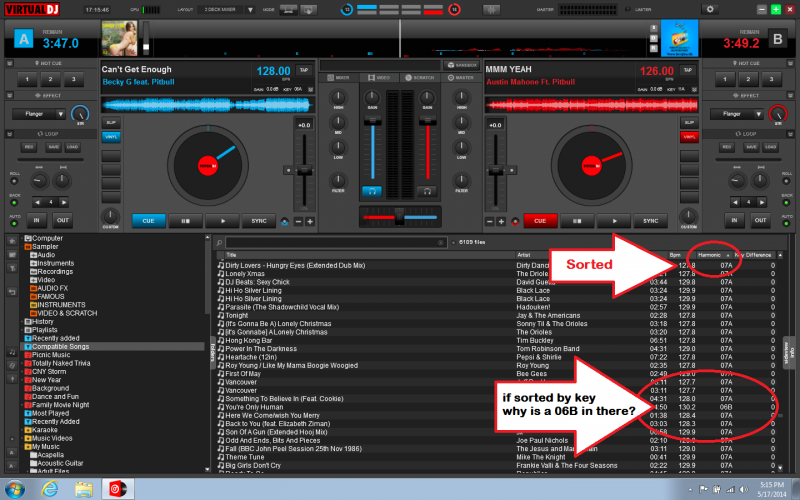
Task: Click deck B album cover thumbnail
Action: tap(679, 38)
